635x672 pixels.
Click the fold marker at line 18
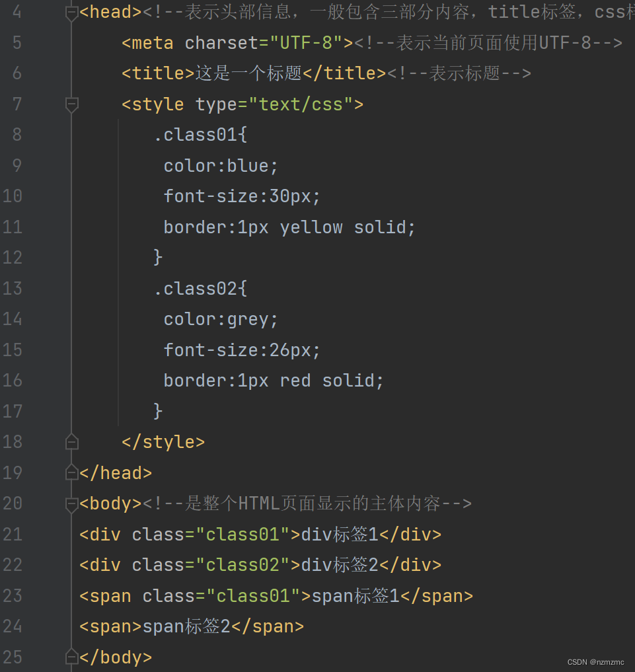(71, 441)
